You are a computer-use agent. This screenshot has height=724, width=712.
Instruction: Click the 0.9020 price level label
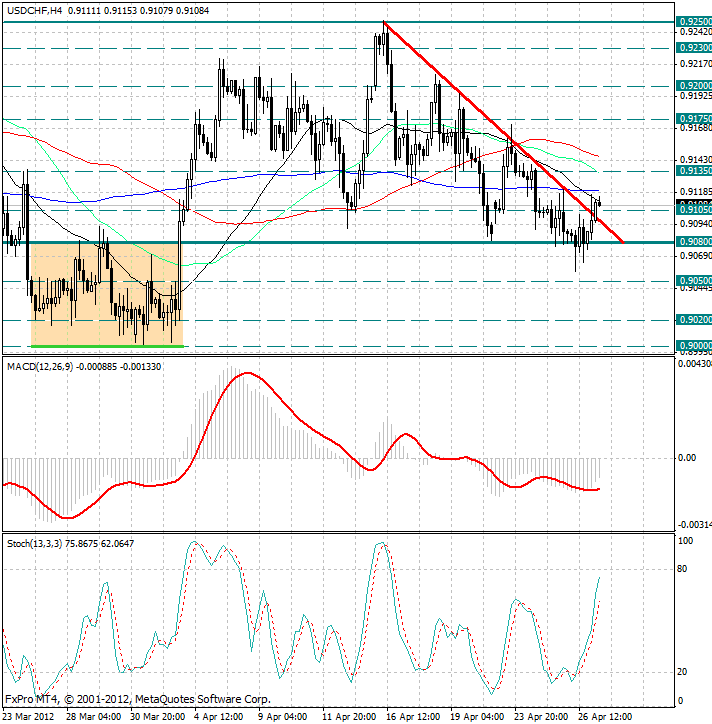694,320
